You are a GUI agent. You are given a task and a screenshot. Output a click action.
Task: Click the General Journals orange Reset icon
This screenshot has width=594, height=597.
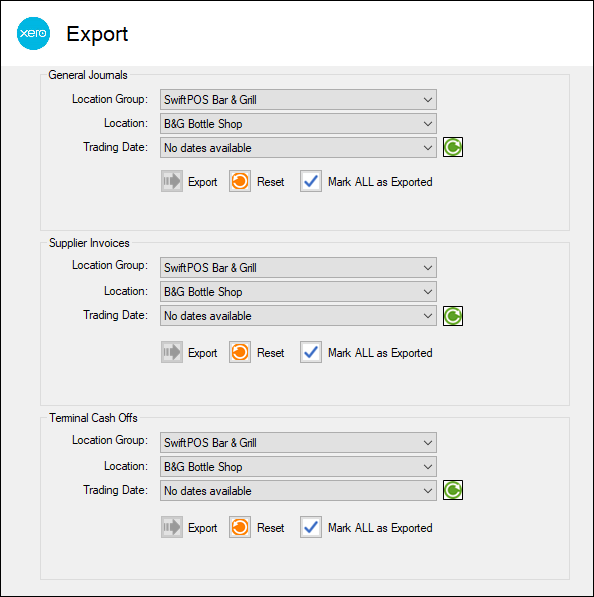coord(240,181)
